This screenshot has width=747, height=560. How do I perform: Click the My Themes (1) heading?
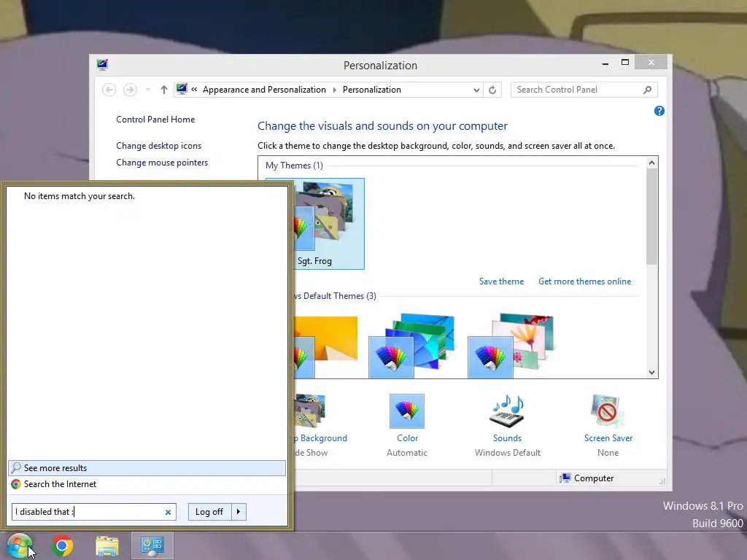(x=295, y=166)
